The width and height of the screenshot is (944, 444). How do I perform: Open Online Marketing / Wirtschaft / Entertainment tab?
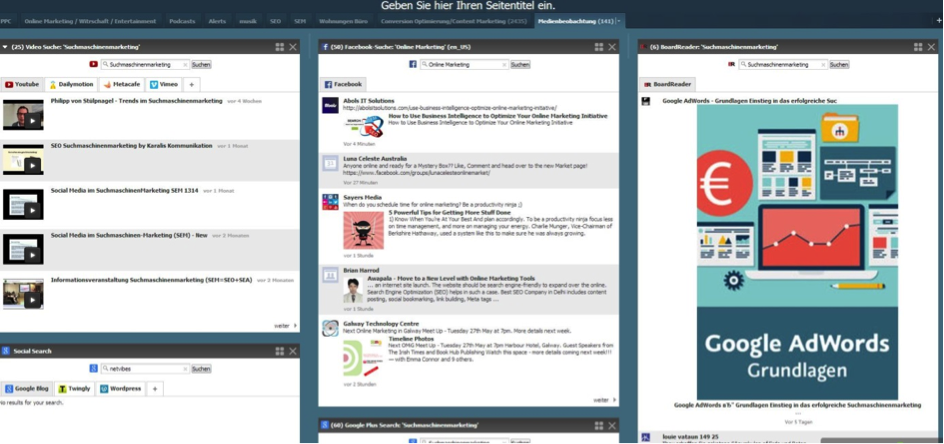pos(90,21)
